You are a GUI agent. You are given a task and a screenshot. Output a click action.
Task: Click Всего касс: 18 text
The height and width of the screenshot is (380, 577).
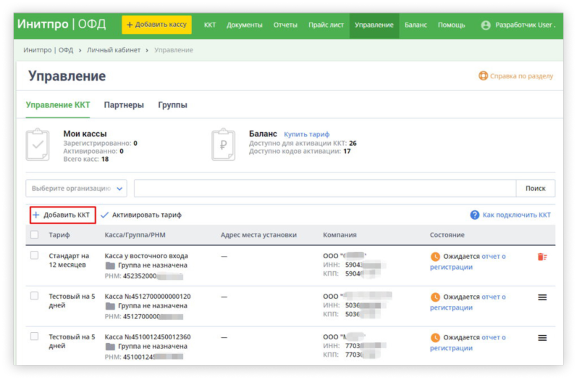pos(86,159)
